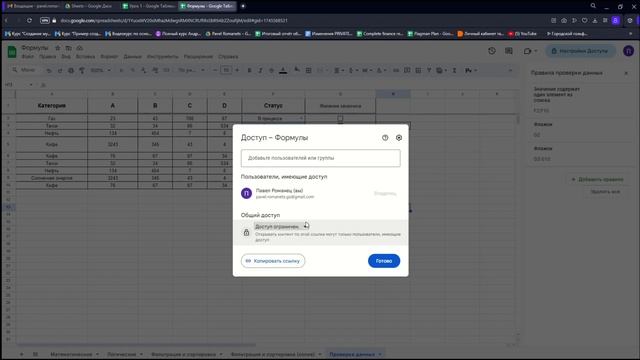
Task: Open the fill color picker
Action: tap(297, 71)
